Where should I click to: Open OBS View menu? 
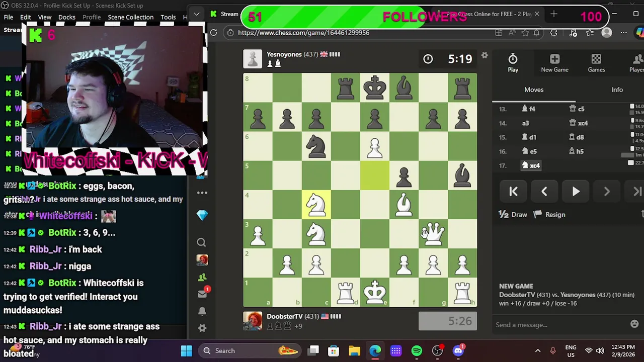[45, 17]
